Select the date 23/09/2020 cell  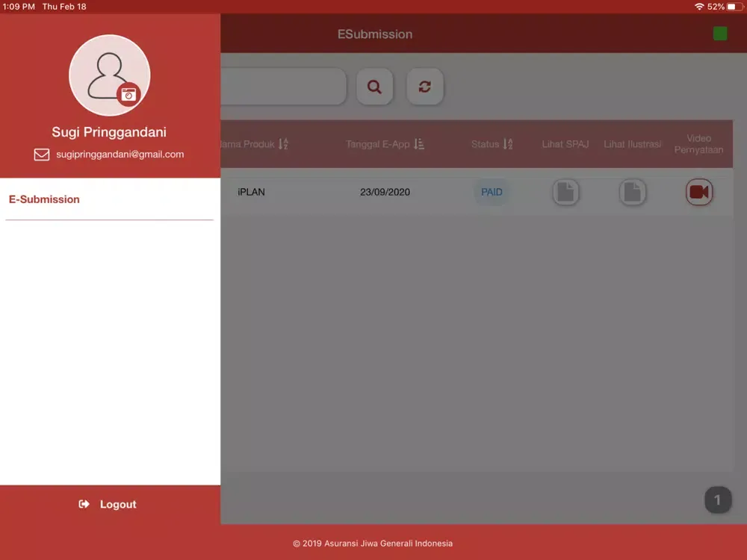pos(385,192)
